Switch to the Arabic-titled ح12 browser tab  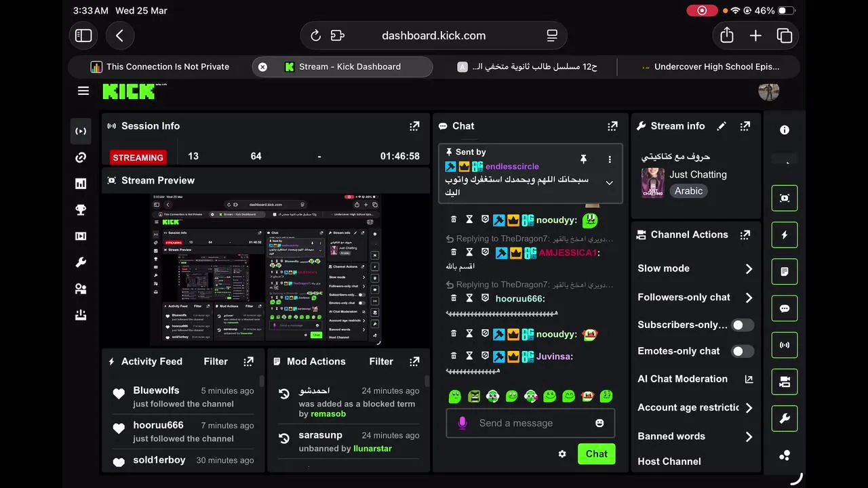click(527, 66)
